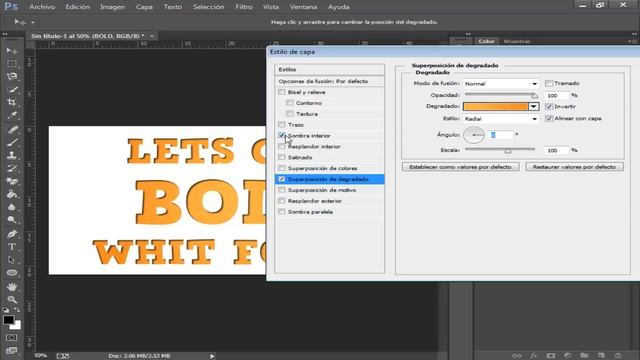
Task: Enable Sombra paralela checkbox
Action: 282,212
